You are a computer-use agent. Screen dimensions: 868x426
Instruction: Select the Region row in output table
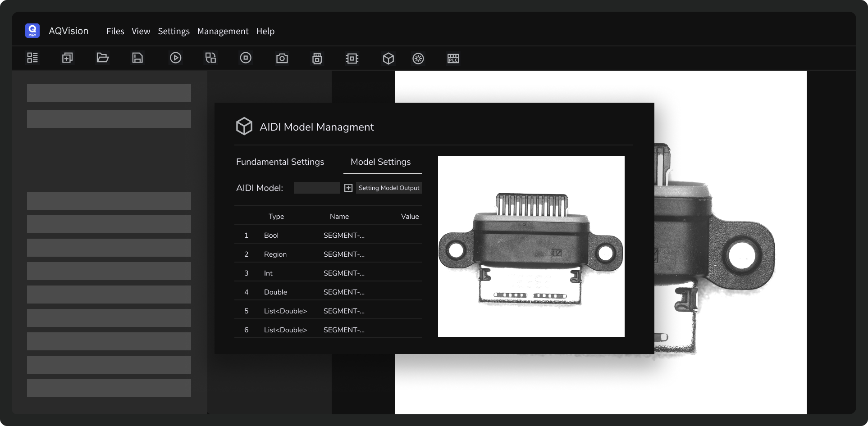tap(328, 254)
